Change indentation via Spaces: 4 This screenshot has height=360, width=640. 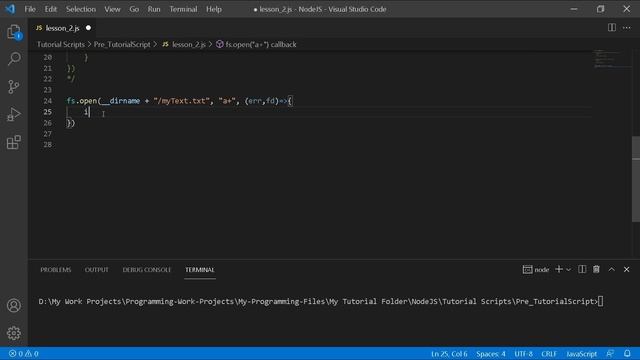491,353
